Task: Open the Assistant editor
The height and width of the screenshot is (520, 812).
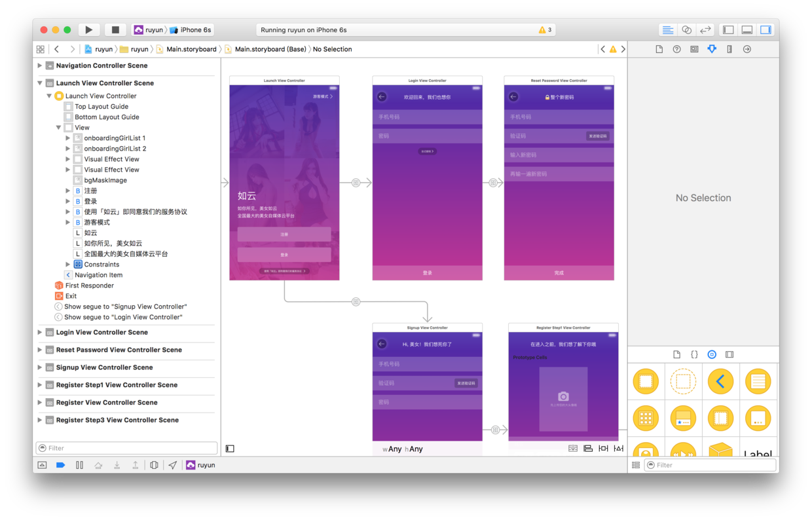Action: [x=686, y=29]
